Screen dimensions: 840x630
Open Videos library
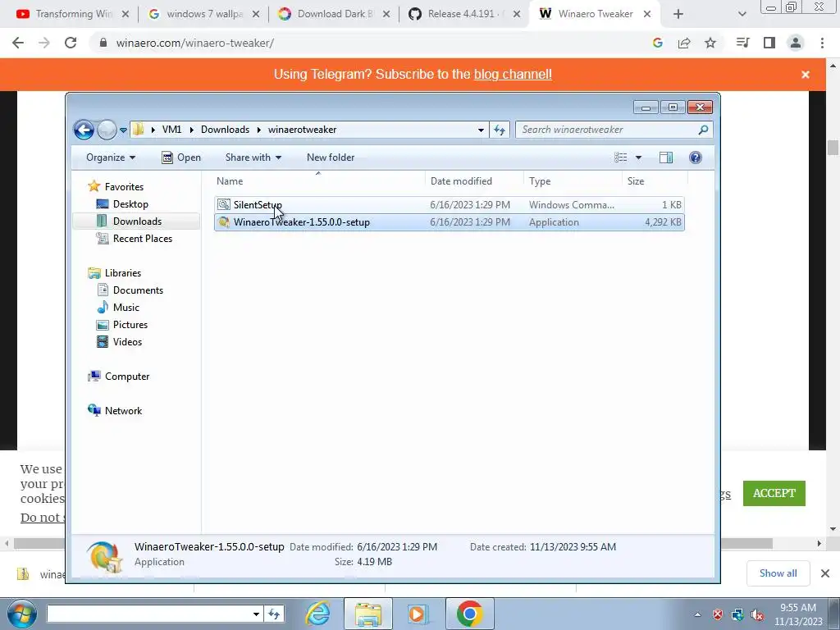[127, 342]
